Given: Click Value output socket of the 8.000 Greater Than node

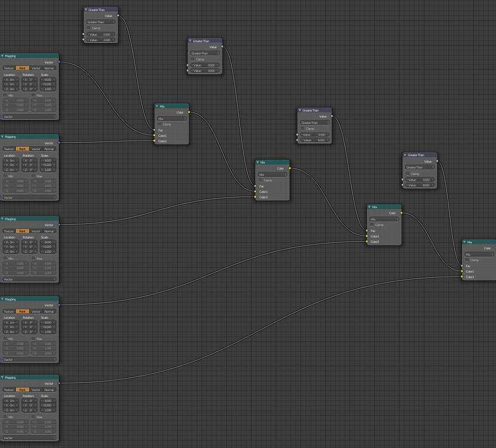Looking at the screenshot, I should 437,161.
